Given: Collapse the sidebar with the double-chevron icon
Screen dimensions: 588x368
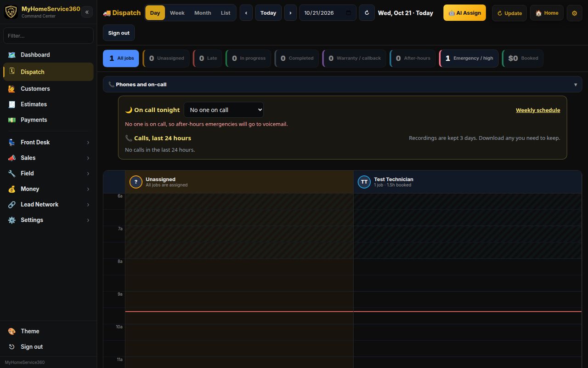Looking at the screenshot, I should [x=87, y=12].
